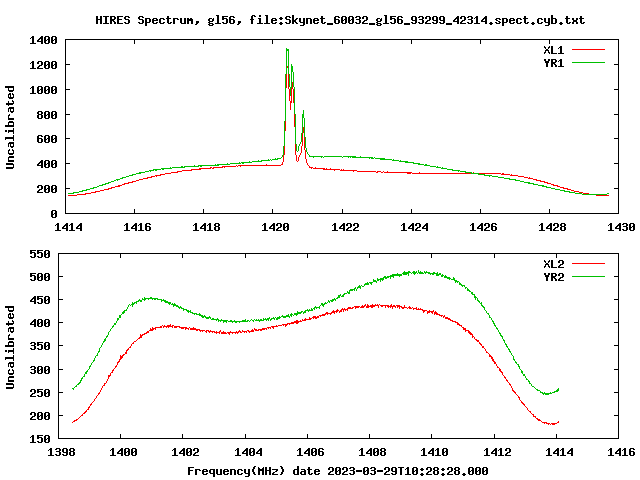Click the 1412 x-axis tick label
The image size is (640, 480).
[497, 452]
